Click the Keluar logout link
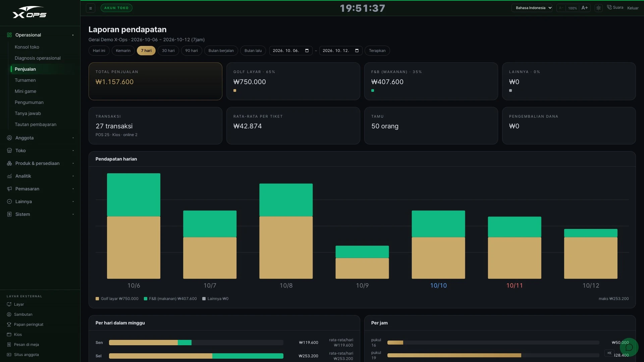 click(633, 8)
